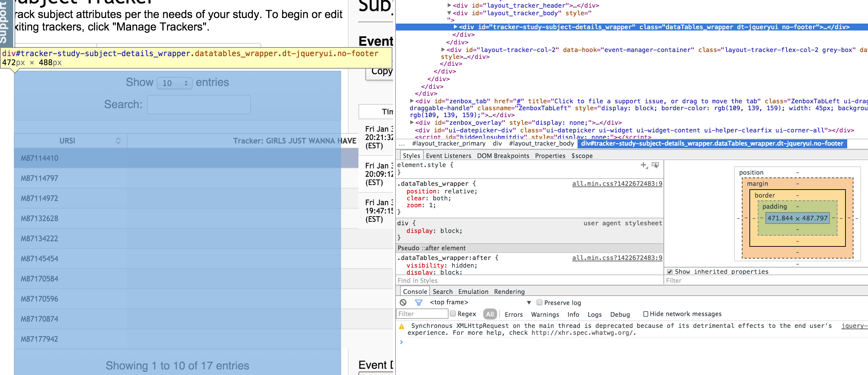Select #layout_tracker_body breadcrumb
This screenshot has height=375, width=868.
tap(541, 143)
